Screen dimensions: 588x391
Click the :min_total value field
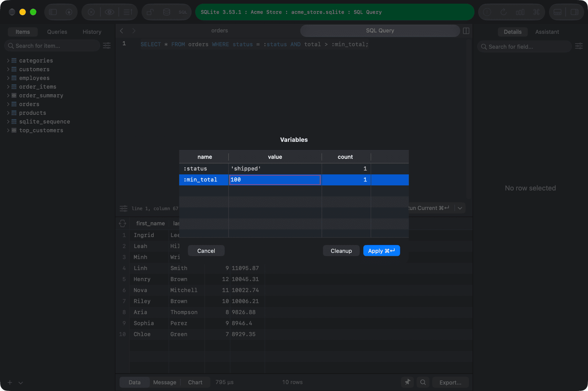[x=275, y=180]
